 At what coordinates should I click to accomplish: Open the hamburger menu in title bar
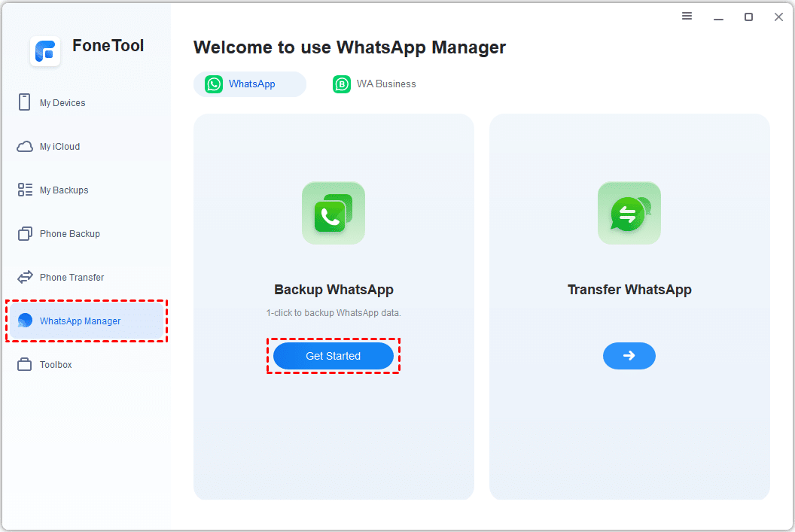[687, 17]
